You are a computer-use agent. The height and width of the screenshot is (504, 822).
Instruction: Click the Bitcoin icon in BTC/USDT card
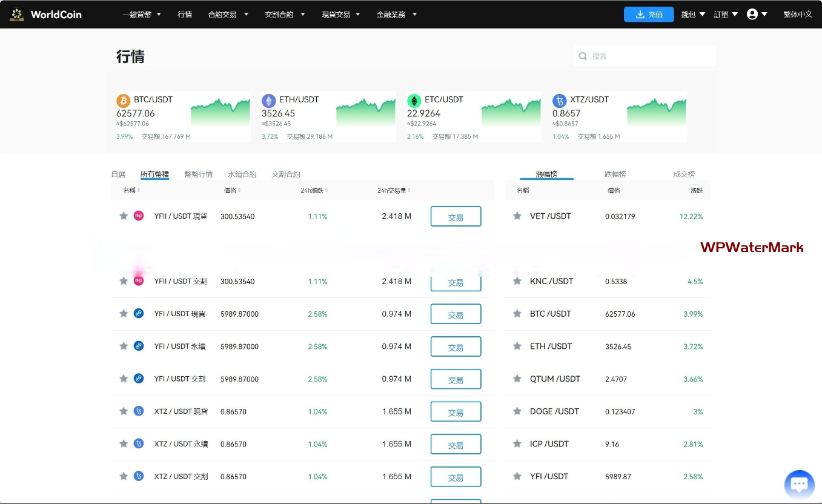[124, 101]
